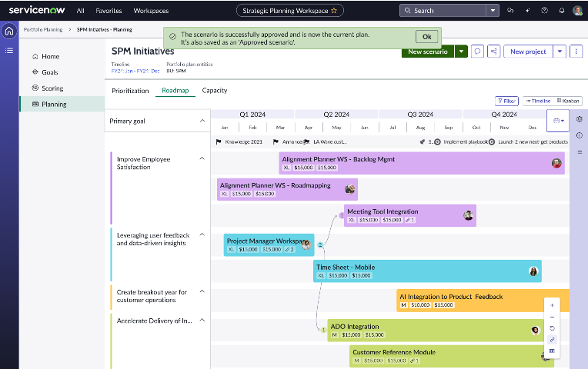Viewport: 588px width, 369px height.
Task: Switch to Kanban view
Action: pyautogui.click(x=567, y=101)
